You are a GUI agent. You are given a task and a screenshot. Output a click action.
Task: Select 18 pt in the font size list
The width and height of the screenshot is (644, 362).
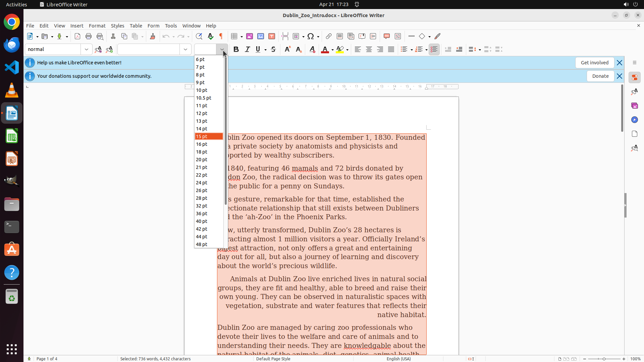point(202,152)
